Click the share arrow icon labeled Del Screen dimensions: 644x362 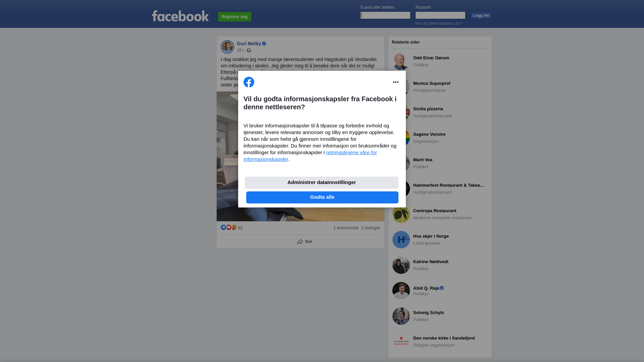point(300,242)
